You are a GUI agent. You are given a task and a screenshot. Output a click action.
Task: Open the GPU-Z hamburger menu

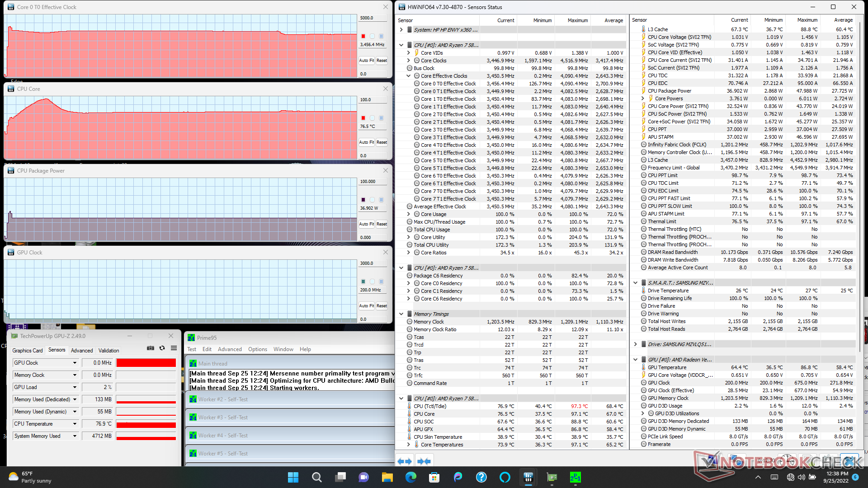[x=174, y=348]
